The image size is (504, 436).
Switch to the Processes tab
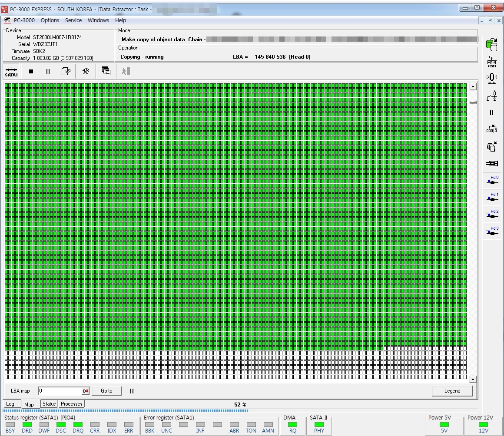point(72,404)
